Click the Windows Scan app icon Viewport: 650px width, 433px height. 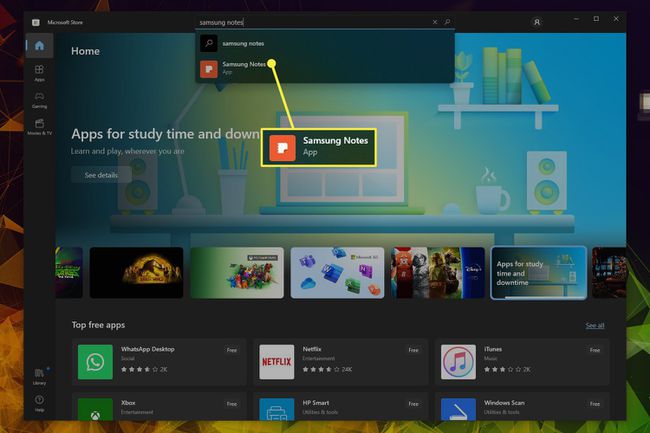[x=458, y=409]
